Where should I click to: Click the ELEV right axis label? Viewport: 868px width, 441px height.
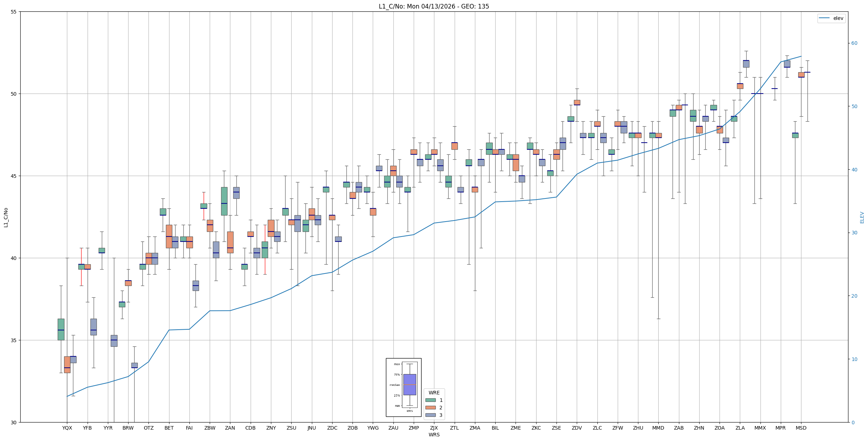point(862,217)
